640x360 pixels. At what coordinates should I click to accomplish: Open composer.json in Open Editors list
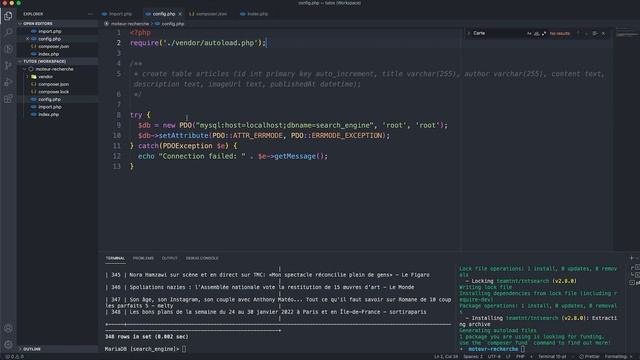coord(53,47)
